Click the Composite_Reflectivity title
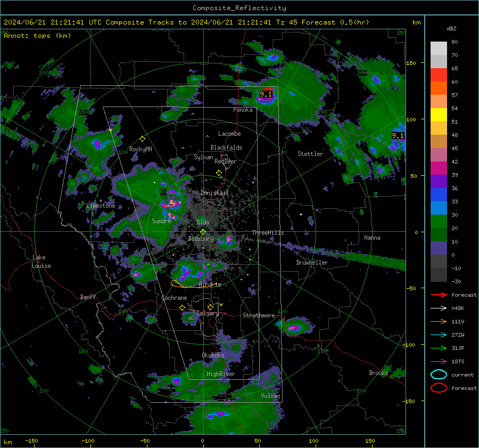The image size is (479, 448). pos(240,8)
